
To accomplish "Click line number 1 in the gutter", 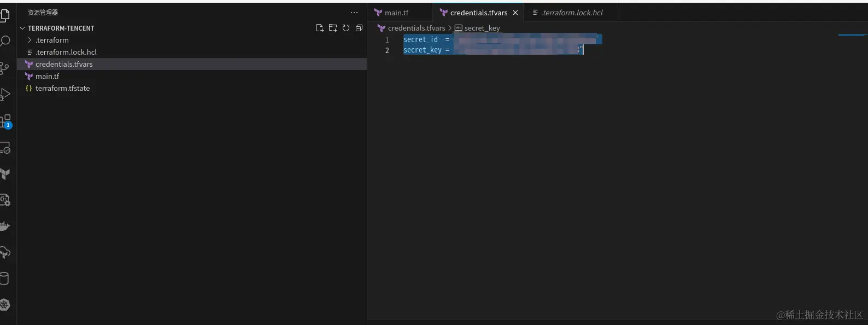I will point(387,40).
